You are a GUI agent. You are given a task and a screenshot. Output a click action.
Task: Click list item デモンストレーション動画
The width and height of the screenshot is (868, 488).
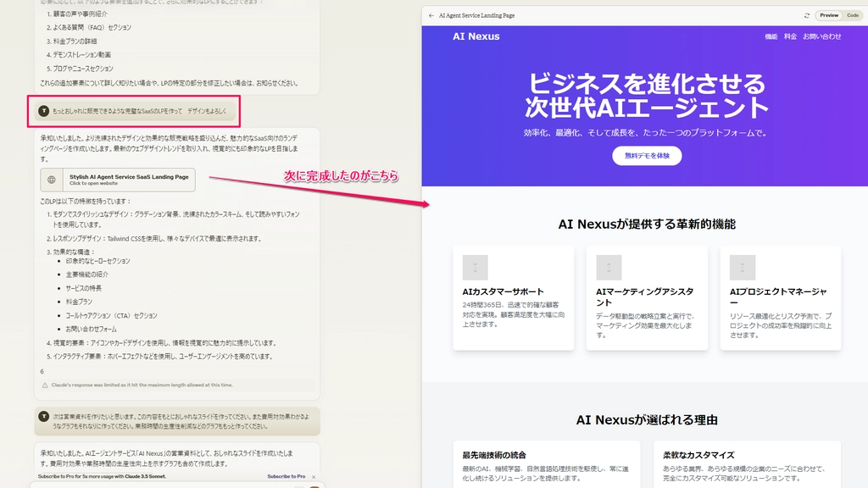coord(82,55)
